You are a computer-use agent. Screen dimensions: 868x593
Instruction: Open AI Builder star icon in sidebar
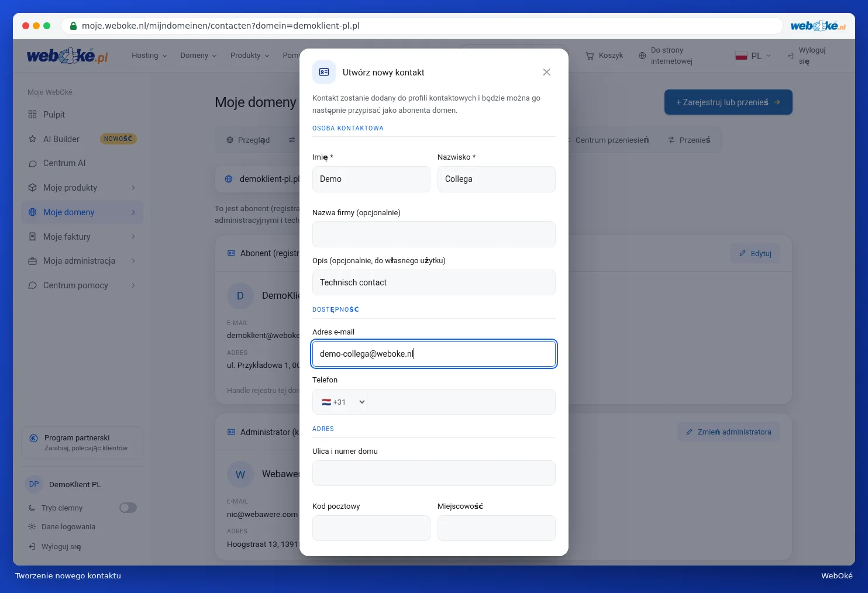[x=32, y=139]
